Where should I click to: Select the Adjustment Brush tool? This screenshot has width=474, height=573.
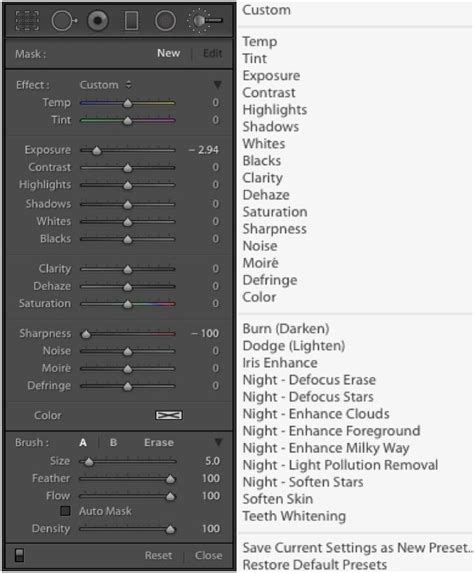pos(205,20)
